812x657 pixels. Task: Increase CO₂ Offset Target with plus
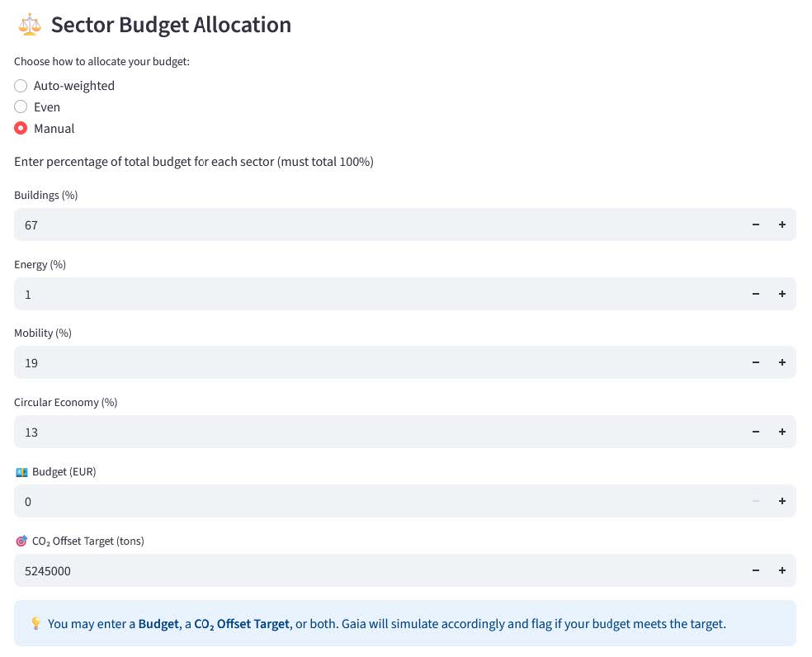781,570
